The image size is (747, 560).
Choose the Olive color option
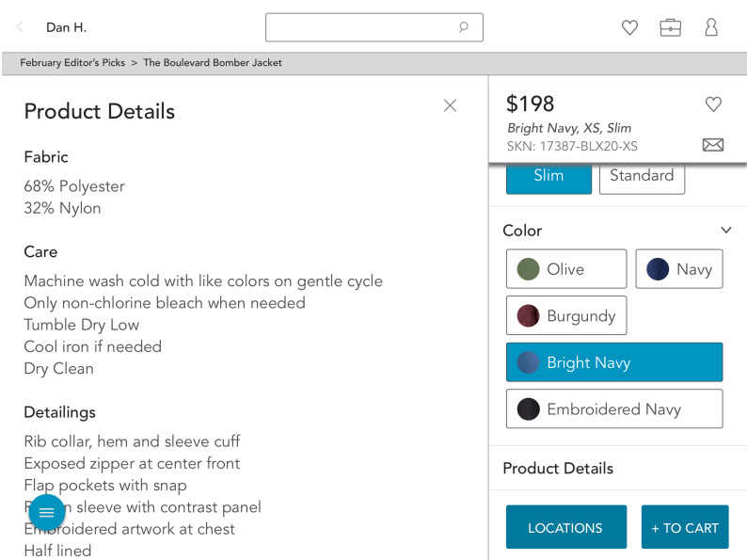pyautogui.click(x=566, y=269)
